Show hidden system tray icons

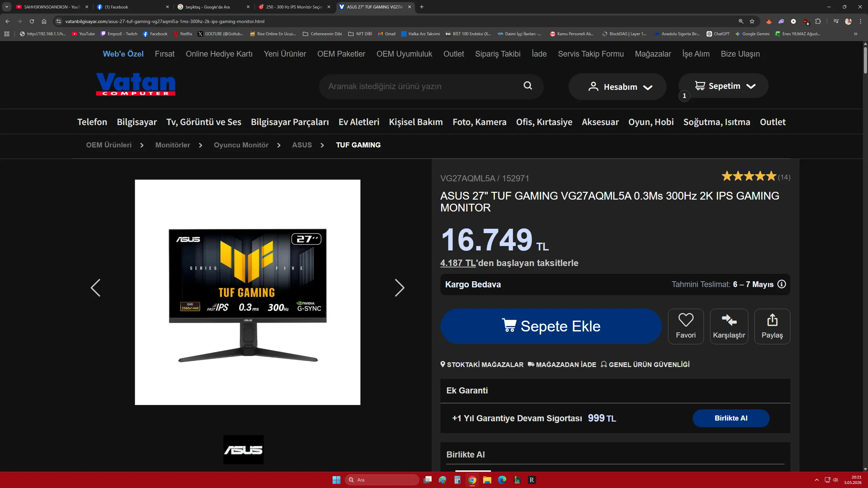click(x=817, y=480)
